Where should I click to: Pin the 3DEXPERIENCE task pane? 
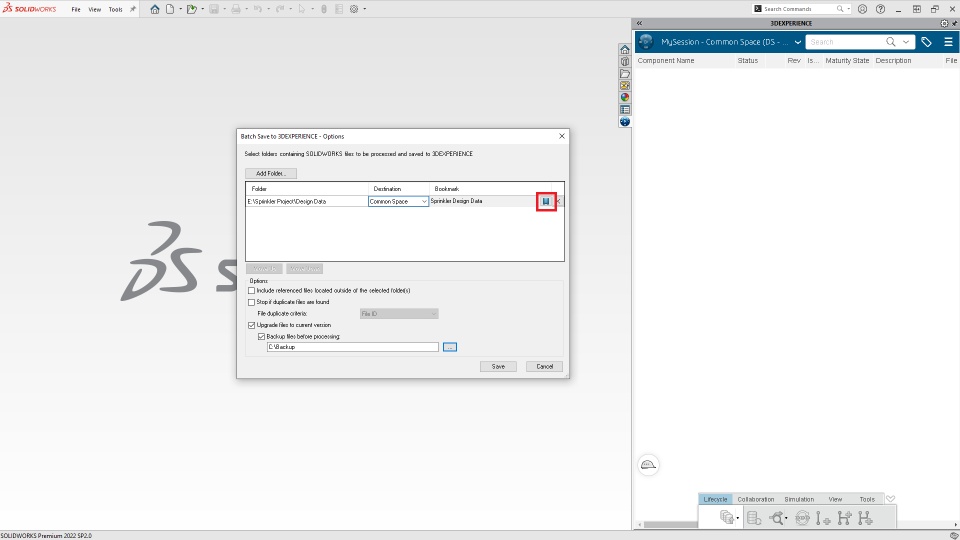click(x=954, y=23)
